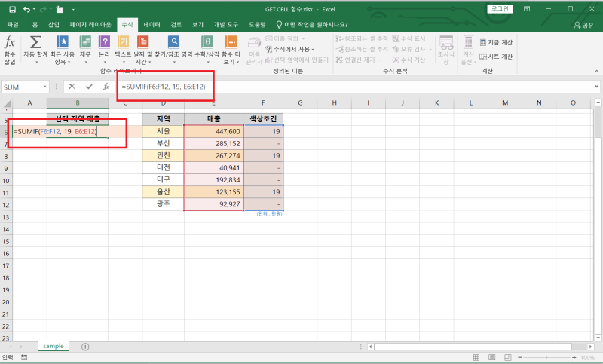This screenshot has height=364, width=603.
Task: Open the File (파일) tab
Action: pos(13,25)
